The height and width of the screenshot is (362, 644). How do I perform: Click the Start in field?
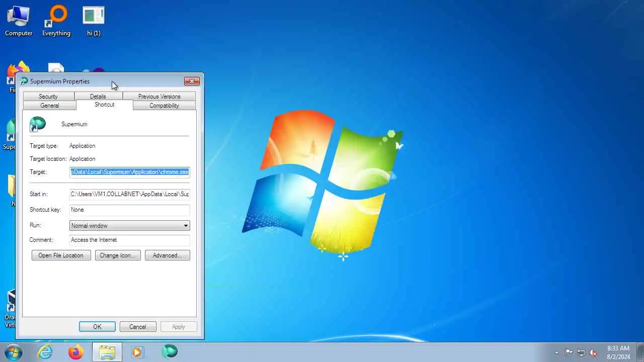tap(130, 194)
